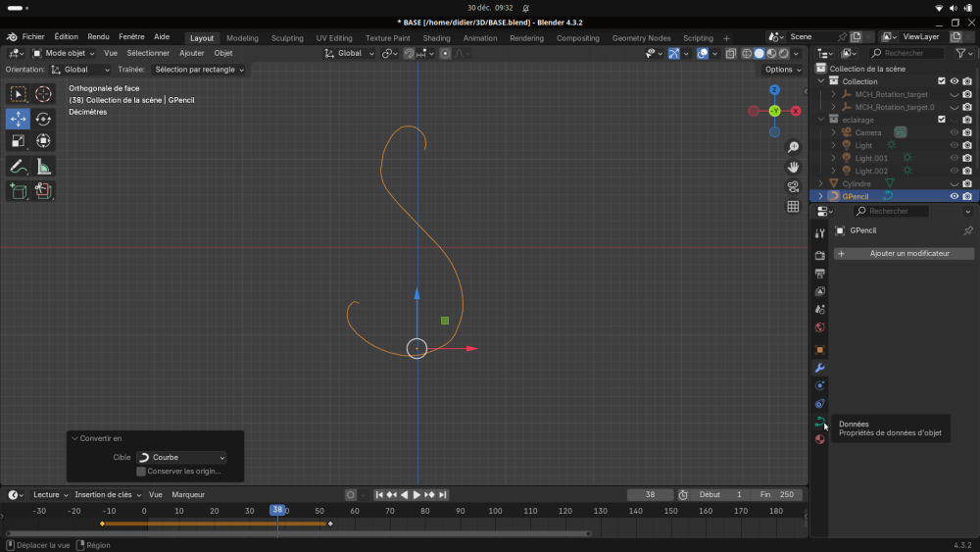
Task: Open the 'Mode objet' dropdown
Action: click(64, 53)
